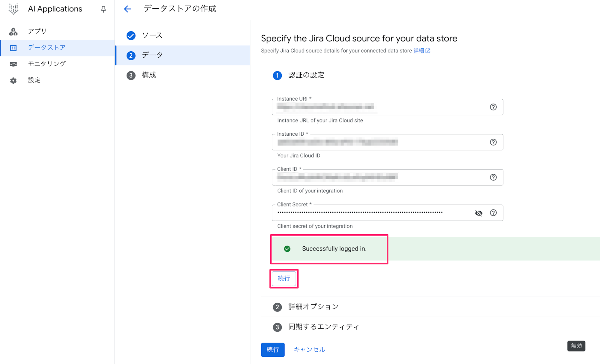This screenshot has width=600, height=364.
Task: Click the outlined 続行 button under login message
Action: coord(284,278)
